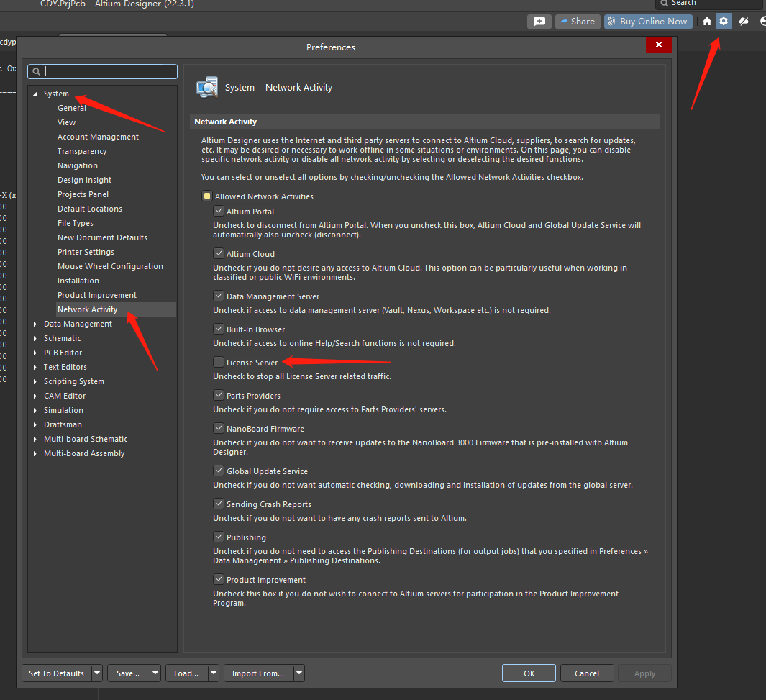Uncheck Sending Crash Reports checkbox
The width and height of the screenshot is (766, 700).
pos(219,504)
